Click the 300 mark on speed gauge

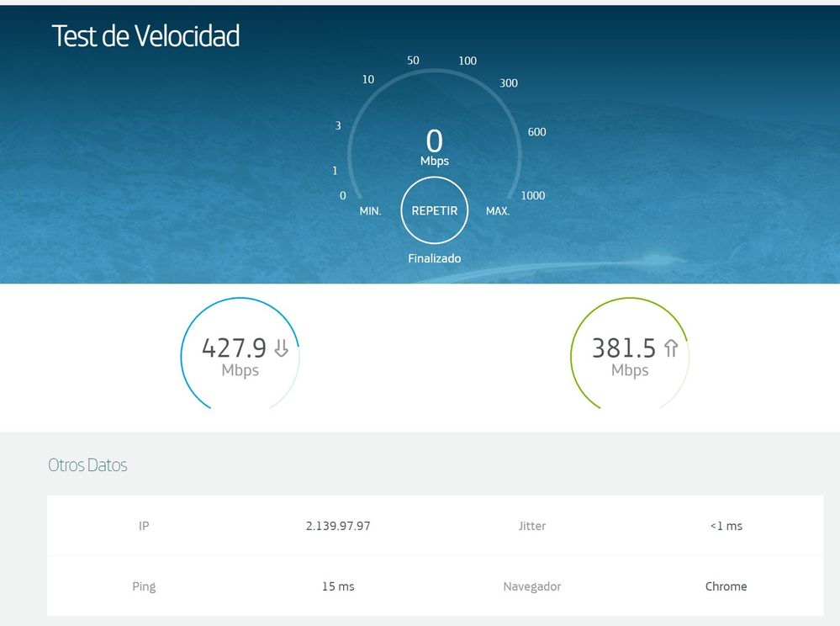[509, 83]
